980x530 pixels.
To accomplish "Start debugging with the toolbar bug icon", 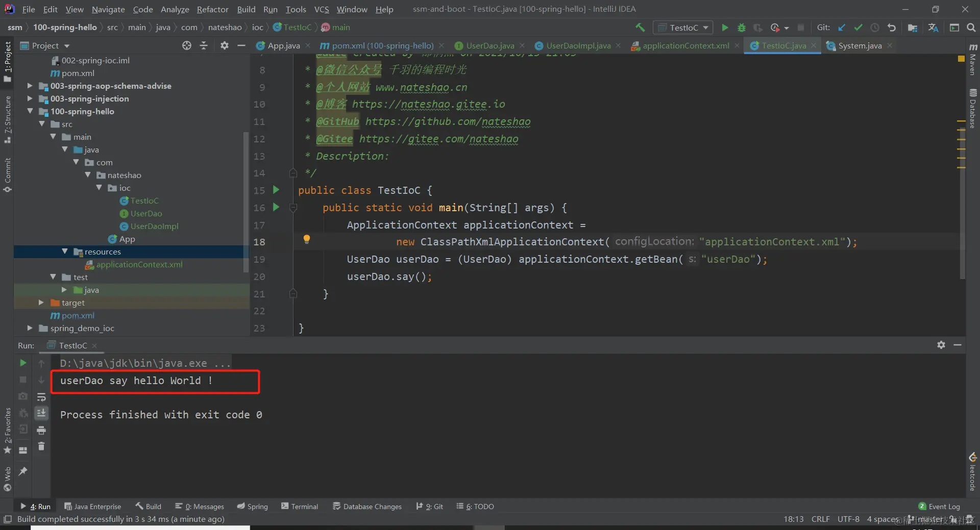I will 742,28.
